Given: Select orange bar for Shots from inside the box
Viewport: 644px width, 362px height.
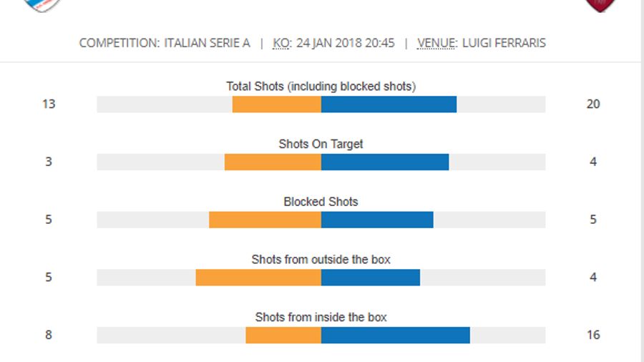Looking at the screenshot, I should [x=283, y=335].
